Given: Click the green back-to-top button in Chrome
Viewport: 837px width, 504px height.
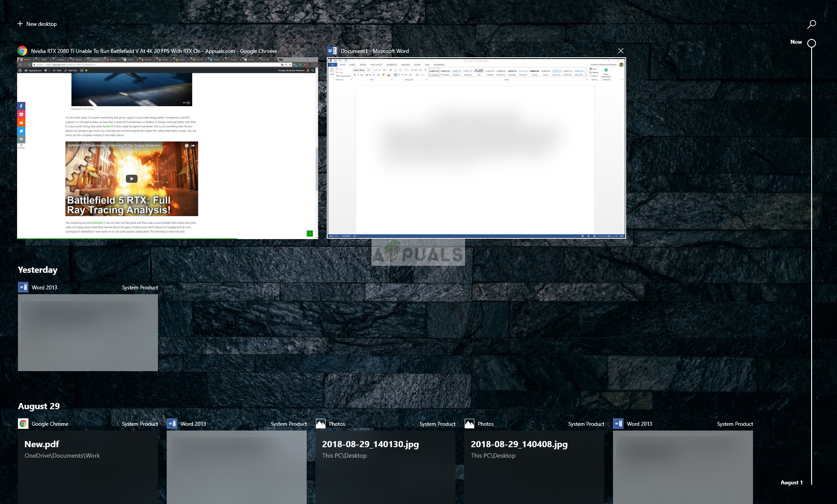Looking at the screenshot, I should coord(310,233).
